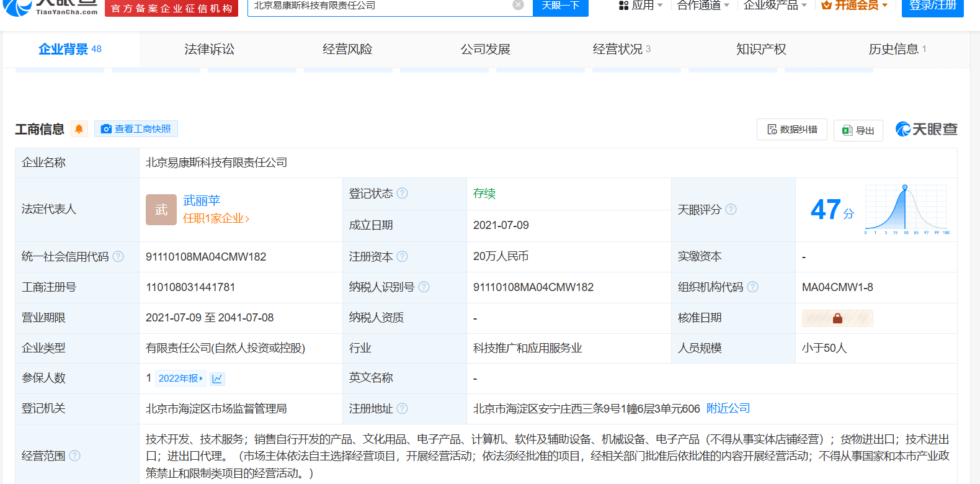Click the help icon next to 登记状态
980x484 pixels.
403,193
